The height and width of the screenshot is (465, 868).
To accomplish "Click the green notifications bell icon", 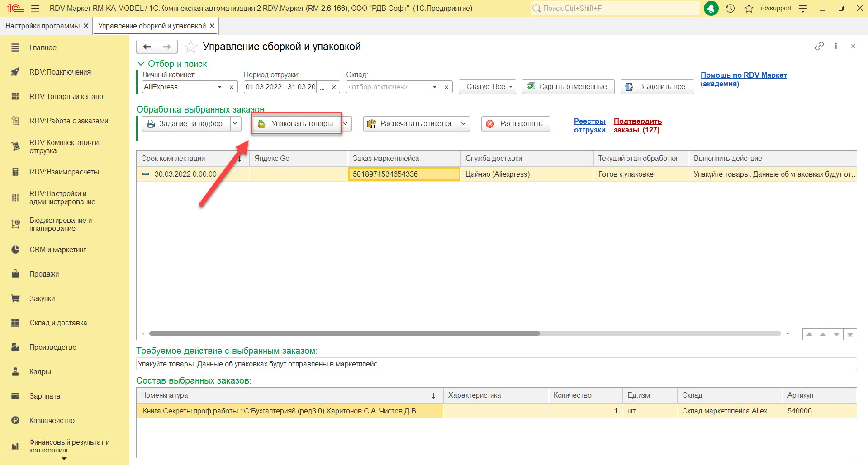I will pyautogui.click(x=711, y=8).
